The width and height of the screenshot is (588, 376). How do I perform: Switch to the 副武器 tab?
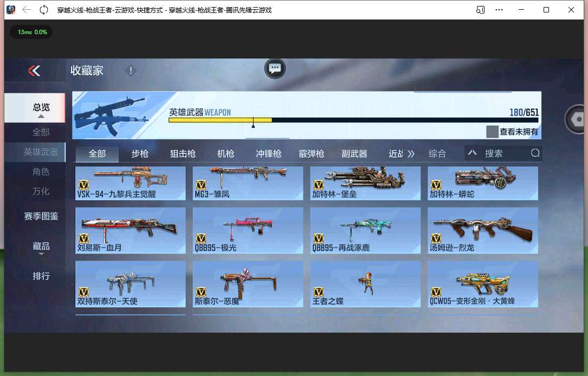(354, 154)
